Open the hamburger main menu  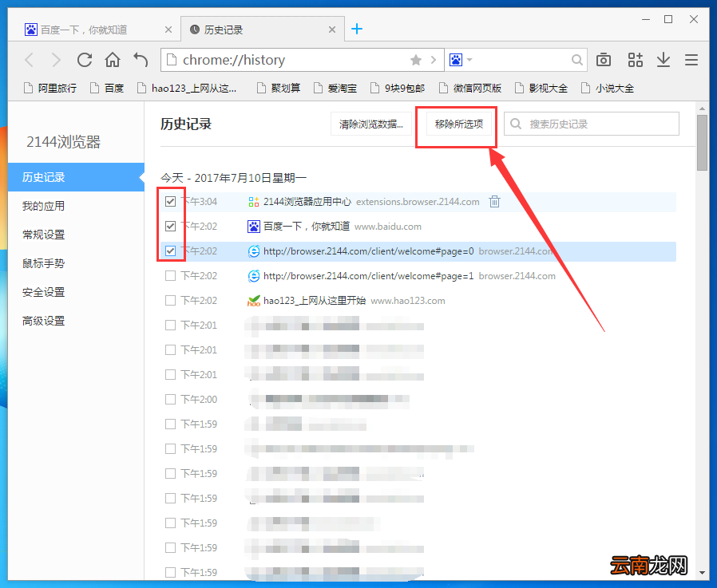[x=691, y=60]
